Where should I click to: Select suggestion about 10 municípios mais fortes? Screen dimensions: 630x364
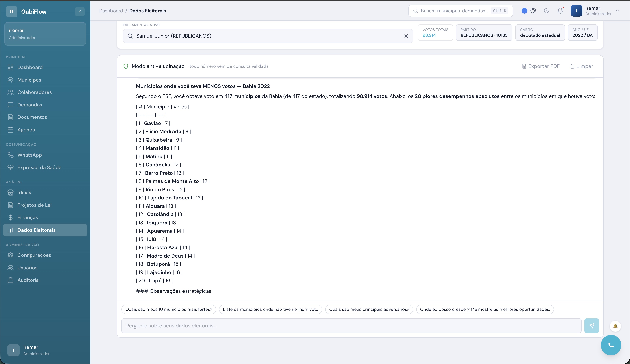169,309
